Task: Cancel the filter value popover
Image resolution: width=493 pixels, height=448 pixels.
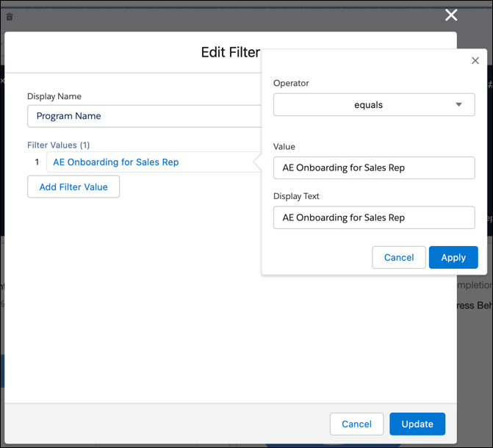Action: pyautogui.click(x=399, y=258)
